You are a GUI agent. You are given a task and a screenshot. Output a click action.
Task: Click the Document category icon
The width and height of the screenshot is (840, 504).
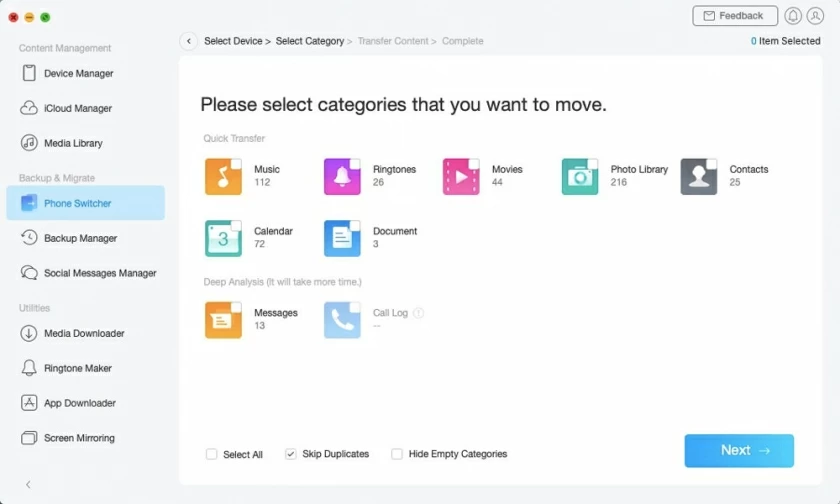click(342, 239)
